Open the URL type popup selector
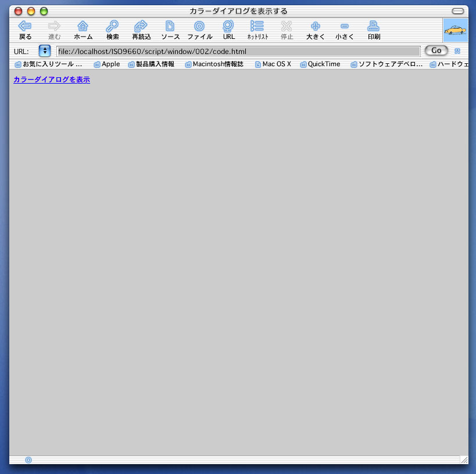This screenshot has height=474, width=476. click(45, 51)
